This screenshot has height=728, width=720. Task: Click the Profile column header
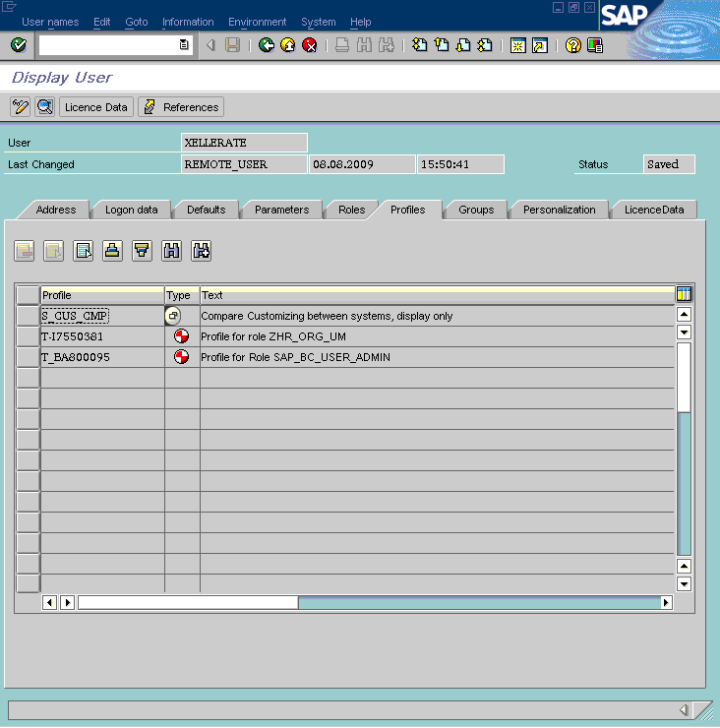point(102,295)
